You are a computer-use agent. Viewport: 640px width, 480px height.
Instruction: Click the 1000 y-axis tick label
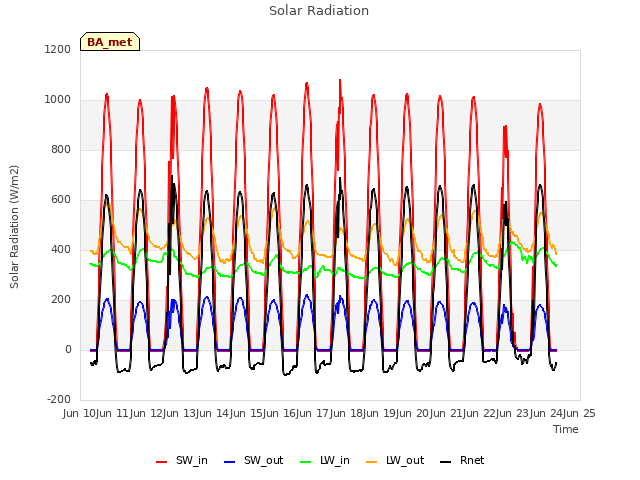coord(58,100)
